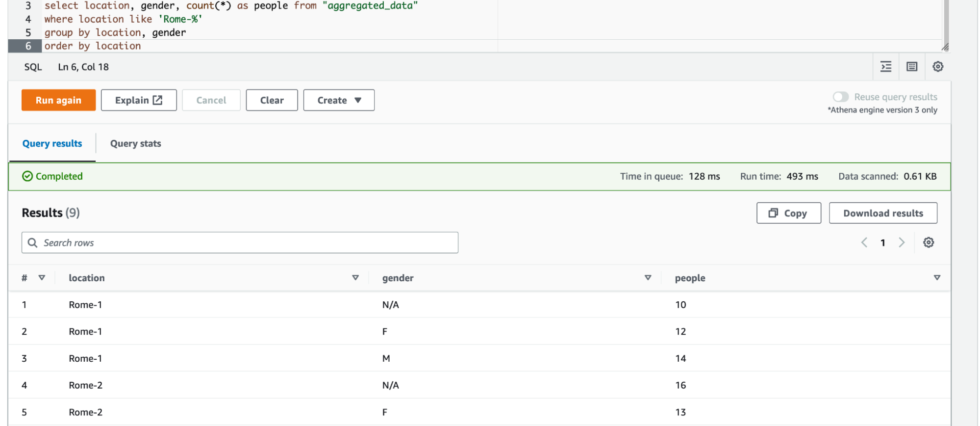Viewport: 980px width, 426px height.
Task: Expand the Create dropdown button
Action: click(339, 100)
